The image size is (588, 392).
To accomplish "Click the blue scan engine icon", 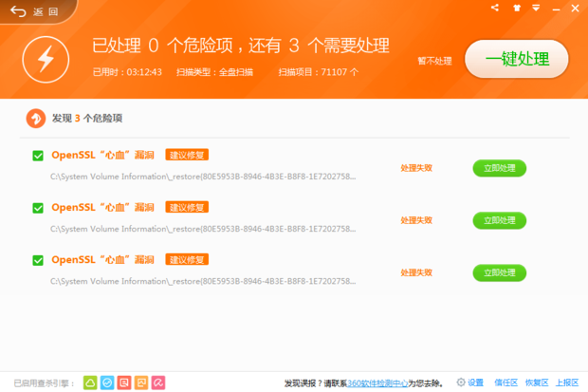I will [x=107, y=383].
